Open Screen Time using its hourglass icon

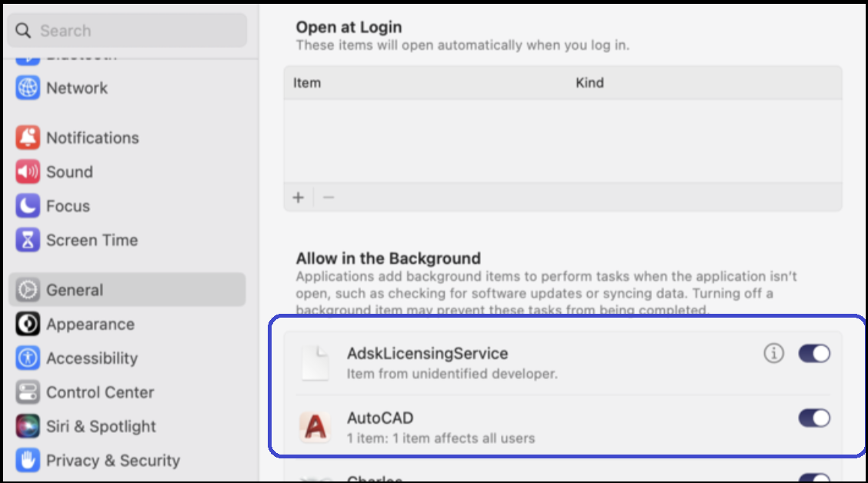[28, 240]
